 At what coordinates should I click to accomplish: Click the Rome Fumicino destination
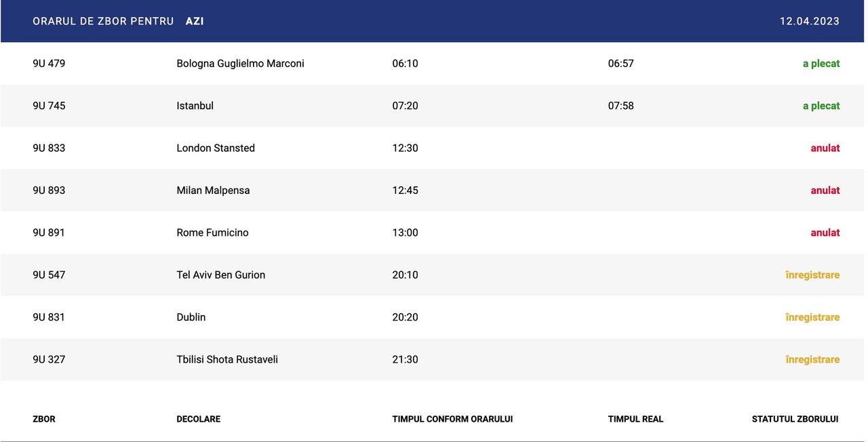coord(212,233)
